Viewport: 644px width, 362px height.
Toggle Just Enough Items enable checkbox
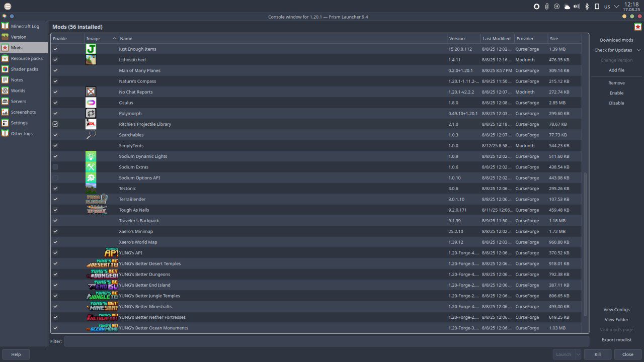pyautogui.click(x=55, y=49)
